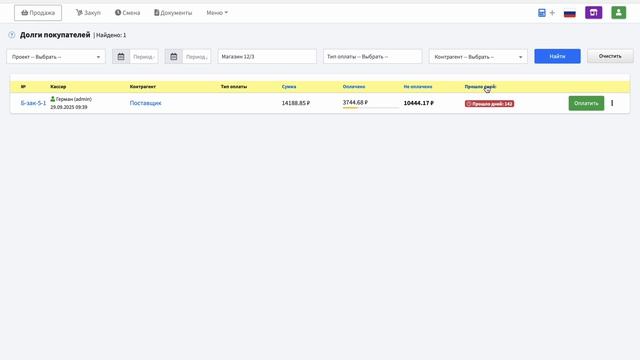Sort by Не оплачено column header

[x=418, y=87]
